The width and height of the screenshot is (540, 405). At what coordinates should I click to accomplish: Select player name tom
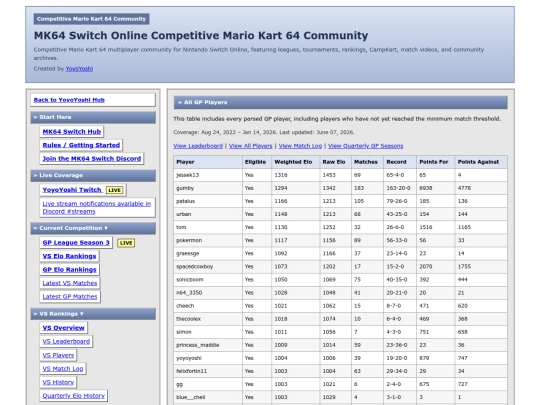[181, 227]
